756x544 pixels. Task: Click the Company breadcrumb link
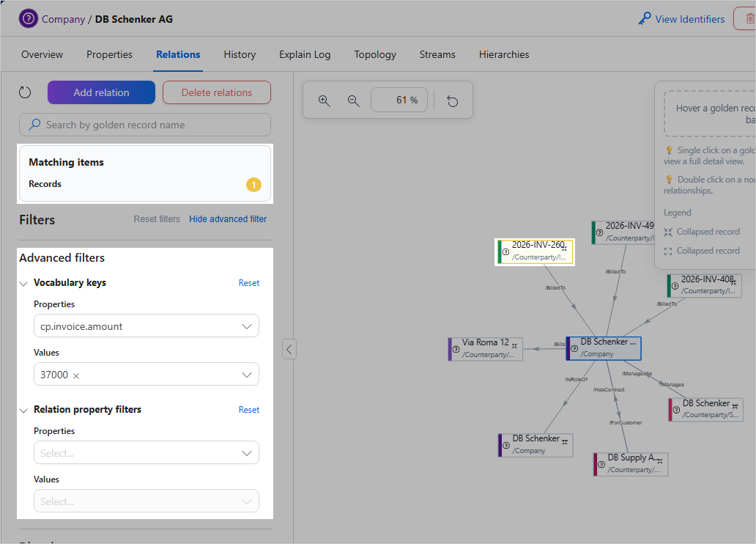pos(63,19)
